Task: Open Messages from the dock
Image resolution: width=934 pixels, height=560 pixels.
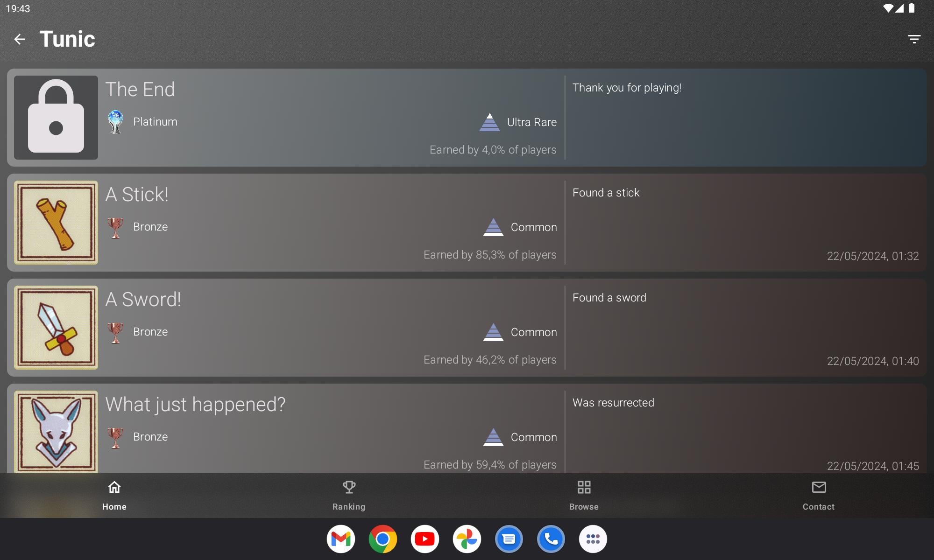Action: click(509, 539)
